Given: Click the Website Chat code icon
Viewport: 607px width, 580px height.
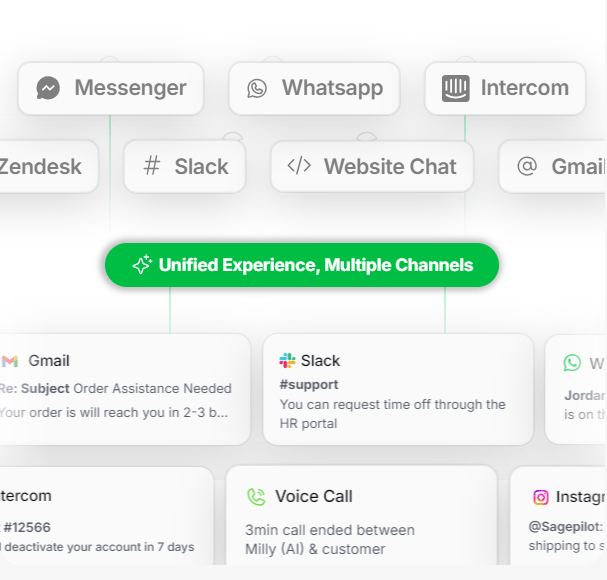Looking at the screenshot, I should point(299,166).
